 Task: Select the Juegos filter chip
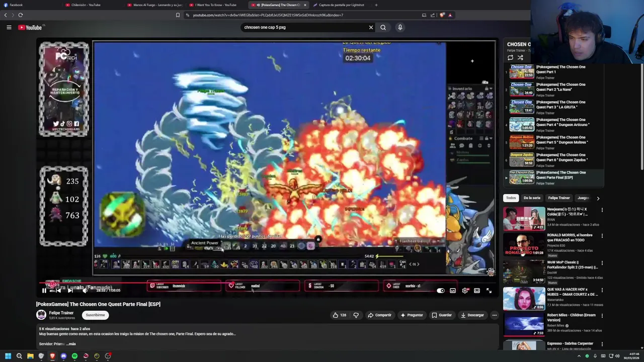coord(583,198)
